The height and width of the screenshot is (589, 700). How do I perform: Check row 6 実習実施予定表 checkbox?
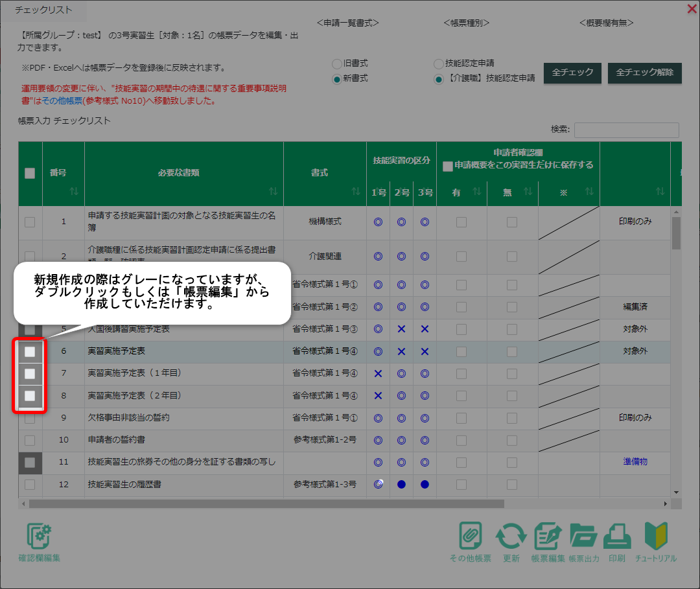click(30, 352)
